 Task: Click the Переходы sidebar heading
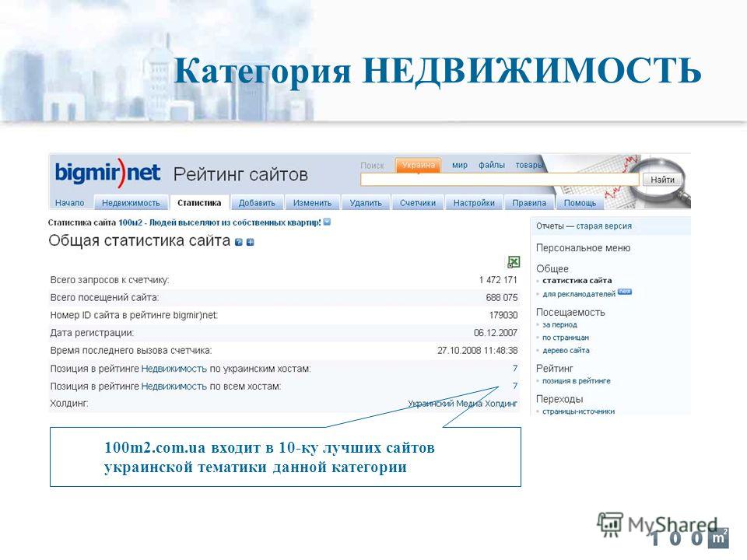pos(559,399)
